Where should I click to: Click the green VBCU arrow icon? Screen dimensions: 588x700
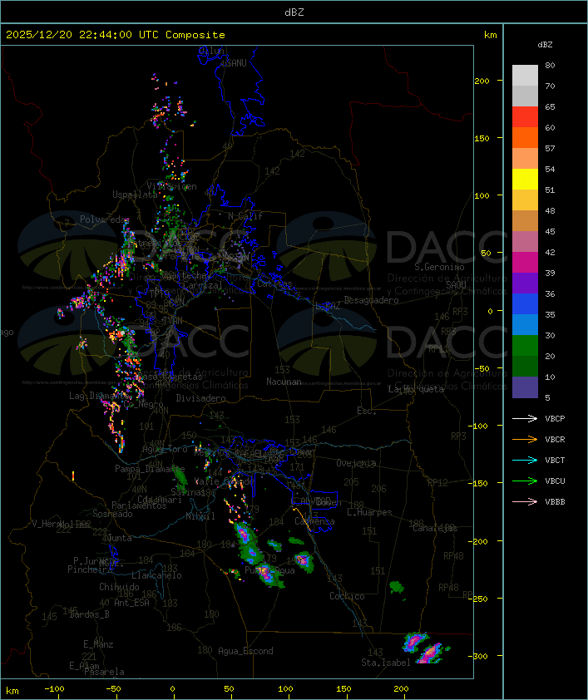click(525, 481)
